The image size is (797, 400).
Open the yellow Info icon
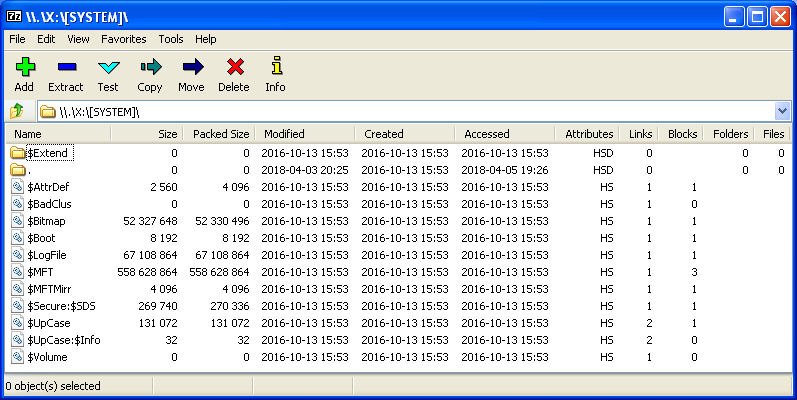click(275, 68)
